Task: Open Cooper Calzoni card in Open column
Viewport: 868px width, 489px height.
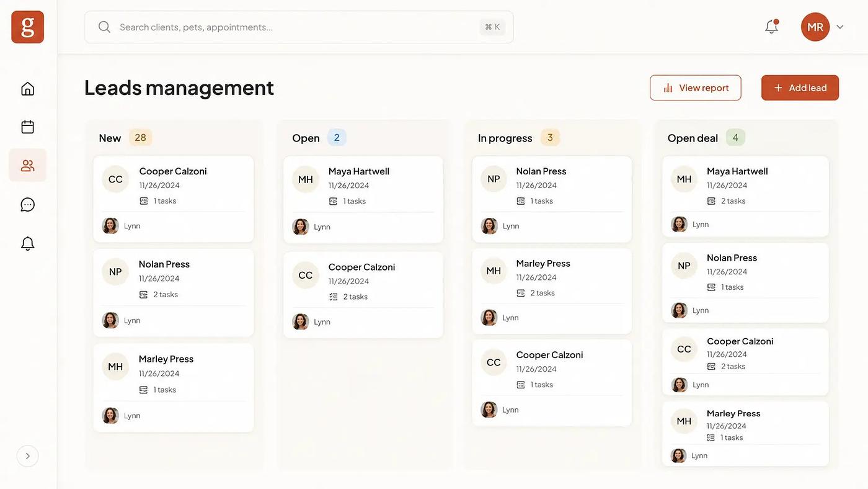Action: point(363,295)
